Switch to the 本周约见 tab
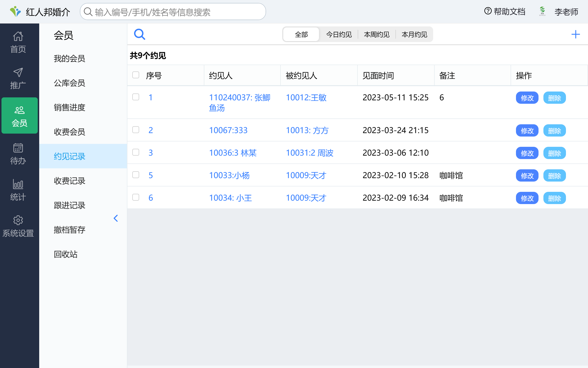The width and height of the screenshot is (588, 368). [x=377, y=34]
